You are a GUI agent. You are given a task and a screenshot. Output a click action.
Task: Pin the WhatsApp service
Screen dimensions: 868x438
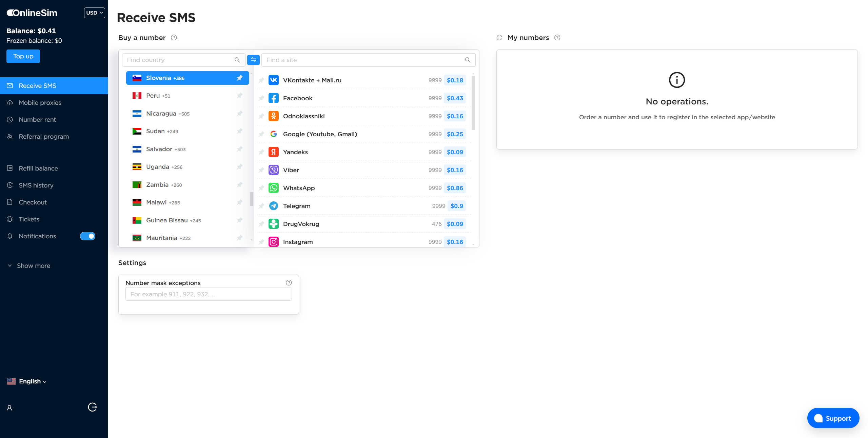(261, 188)
